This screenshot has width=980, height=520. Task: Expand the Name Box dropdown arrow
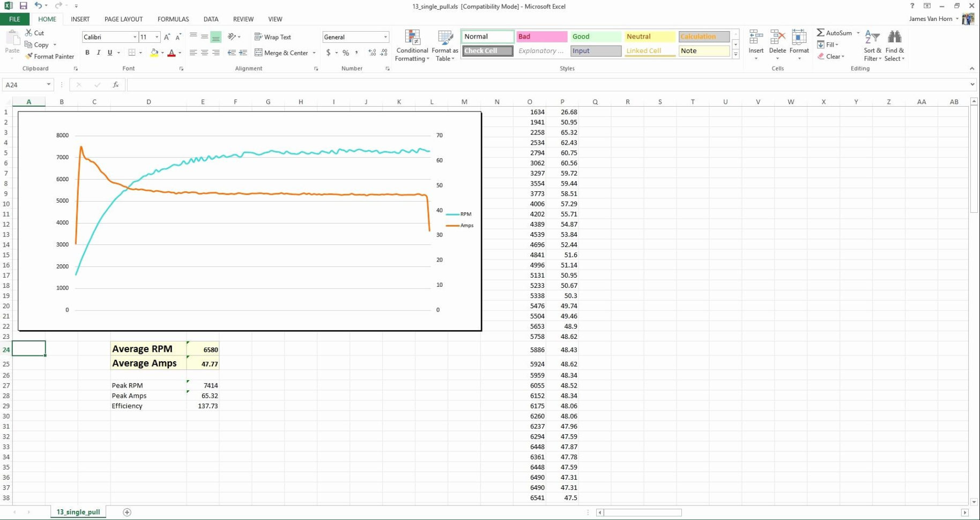48,85
